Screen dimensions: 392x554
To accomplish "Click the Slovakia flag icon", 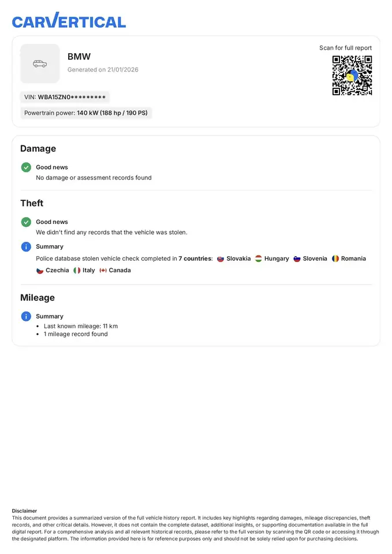I will tap(221, 259).
